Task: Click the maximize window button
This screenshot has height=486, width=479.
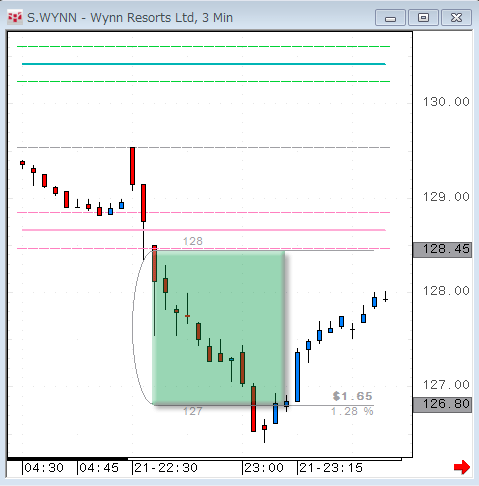Action: coord(423,18)
